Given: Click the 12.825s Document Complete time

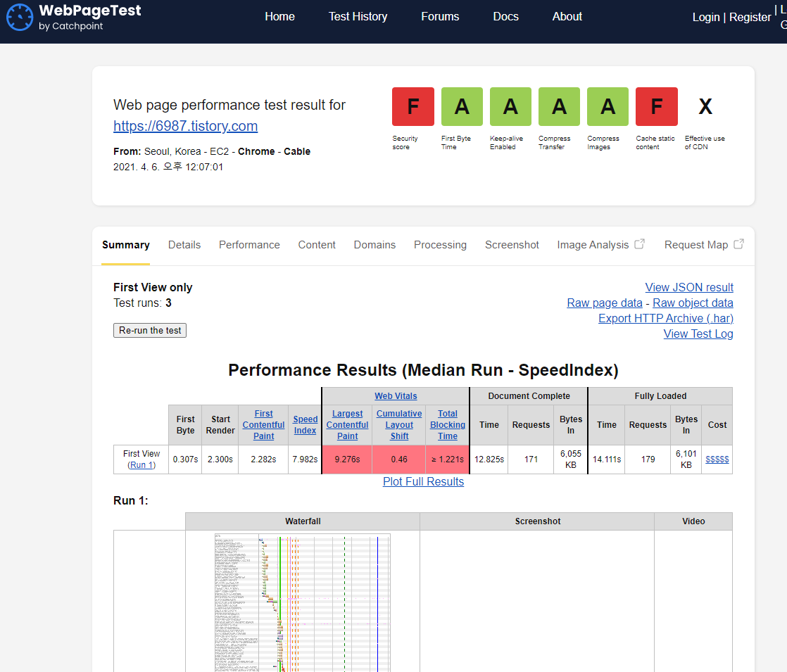Looking at the screenshot, I should click(x=489, y=459).
